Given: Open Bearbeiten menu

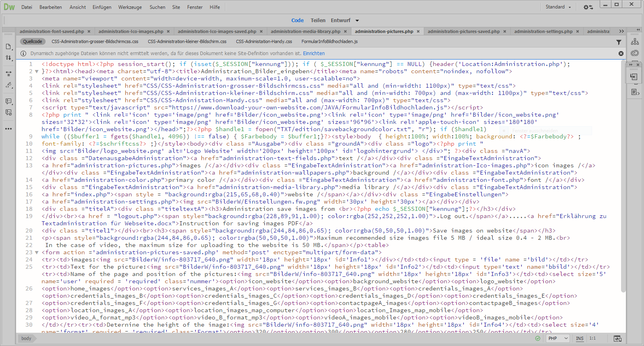Looking at the screenshot, I should 51,7.
